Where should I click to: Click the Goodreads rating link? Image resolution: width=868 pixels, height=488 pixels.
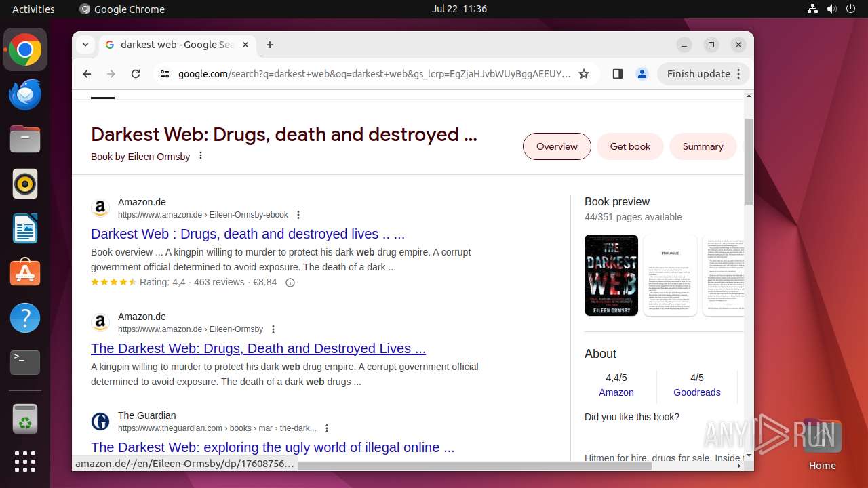(697, 392)
